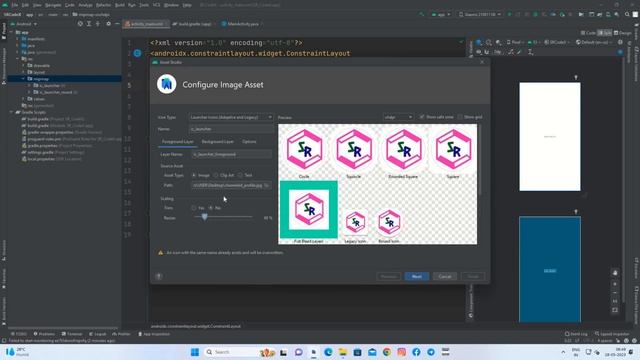Click the select opened file target icon

pos(80,24)
